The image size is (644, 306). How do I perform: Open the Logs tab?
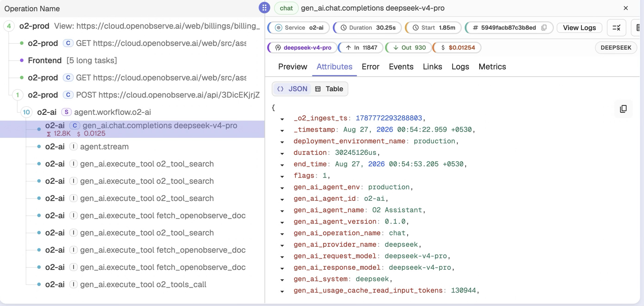coord(460,67)
